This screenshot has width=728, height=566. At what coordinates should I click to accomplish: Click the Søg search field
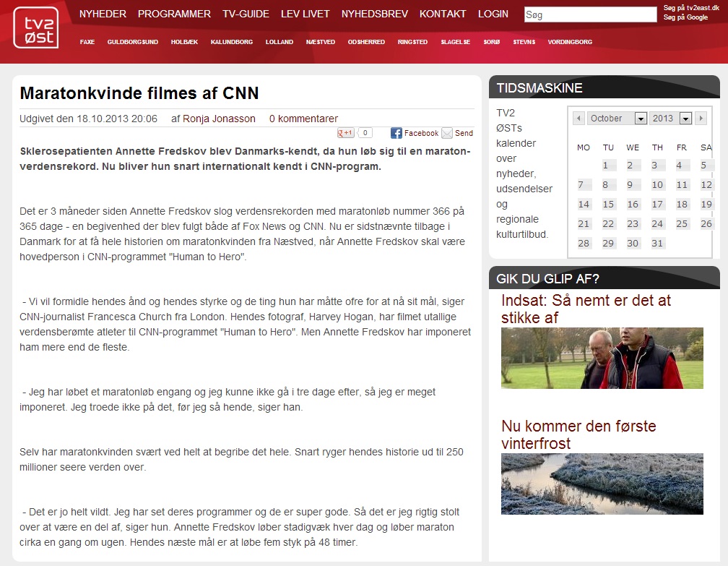[x=590, y=15]
